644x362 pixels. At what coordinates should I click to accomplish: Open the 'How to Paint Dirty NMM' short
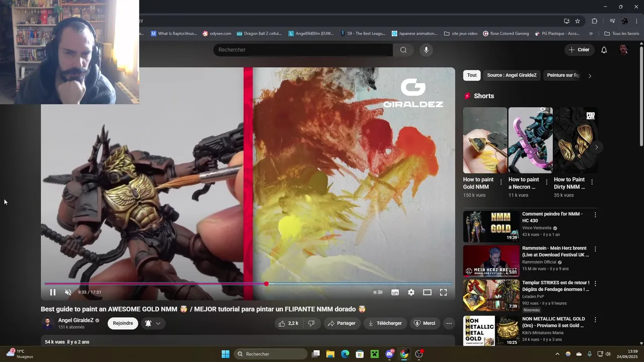(x=576, y=140)
